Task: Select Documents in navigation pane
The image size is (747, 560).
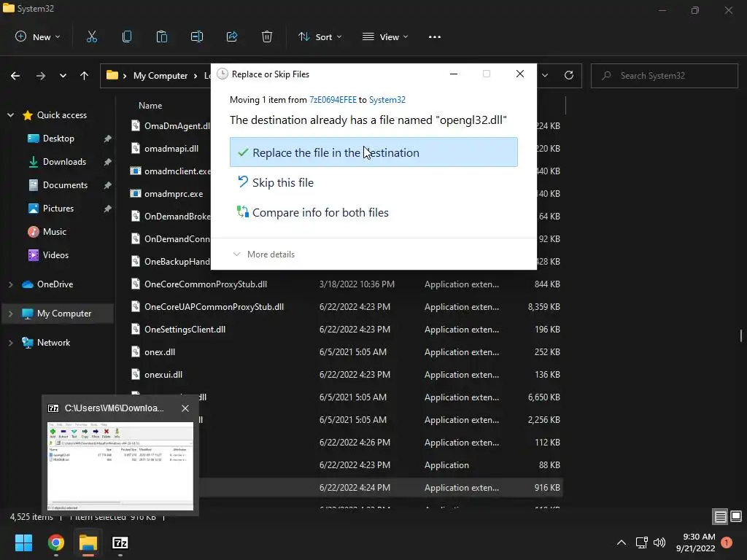Action: [x=65, y=185]
